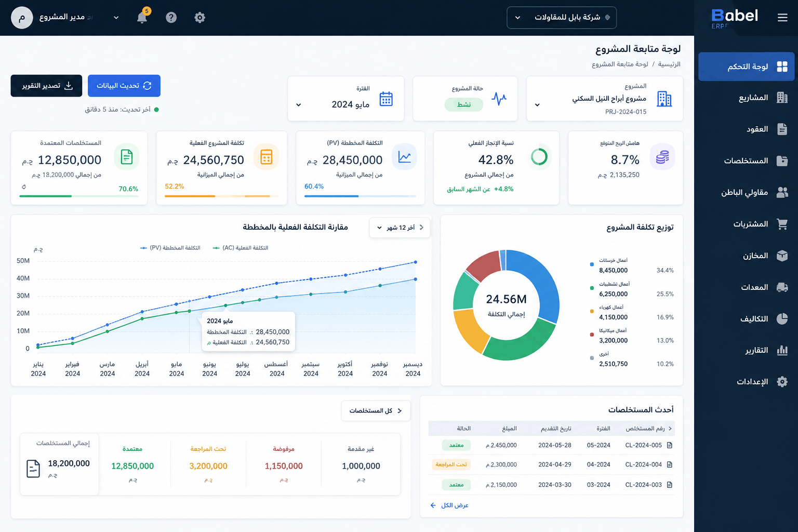The width and height of the screenshot is (798, 532).
Task: Click the +4.8% month change text
Action: [x=503, y=189]
